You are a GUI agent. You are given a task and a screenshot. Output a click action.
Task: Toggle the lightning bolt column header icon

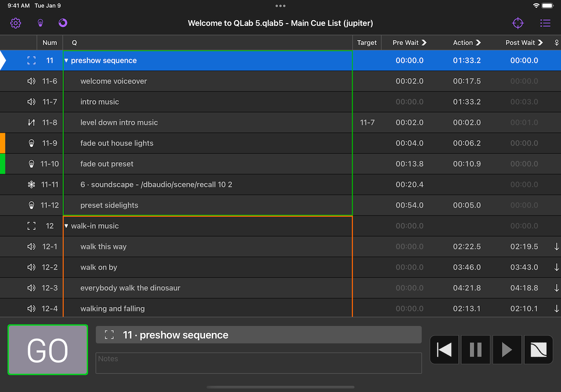(556, 42)
